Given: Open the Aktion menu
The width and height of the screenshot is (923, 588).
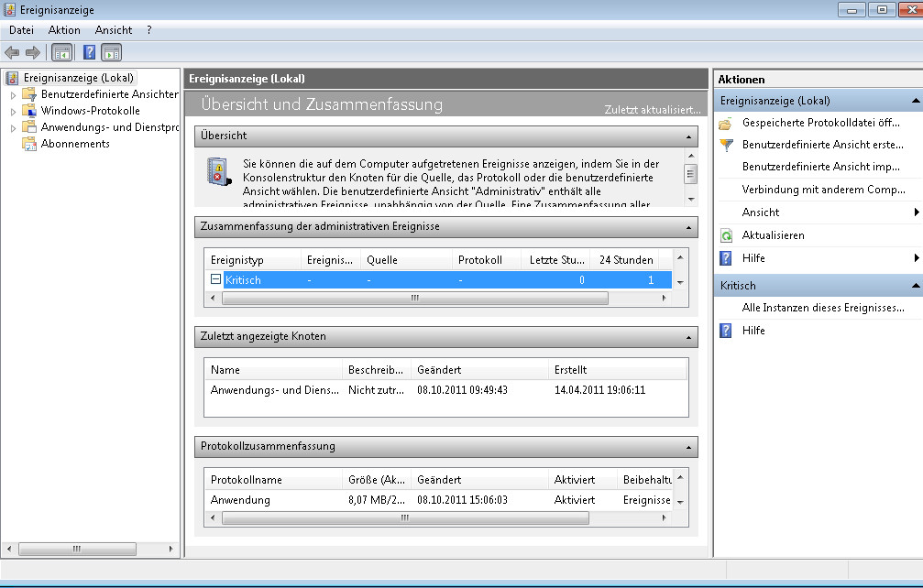Looking at the screenshot, I should point(64,30).
